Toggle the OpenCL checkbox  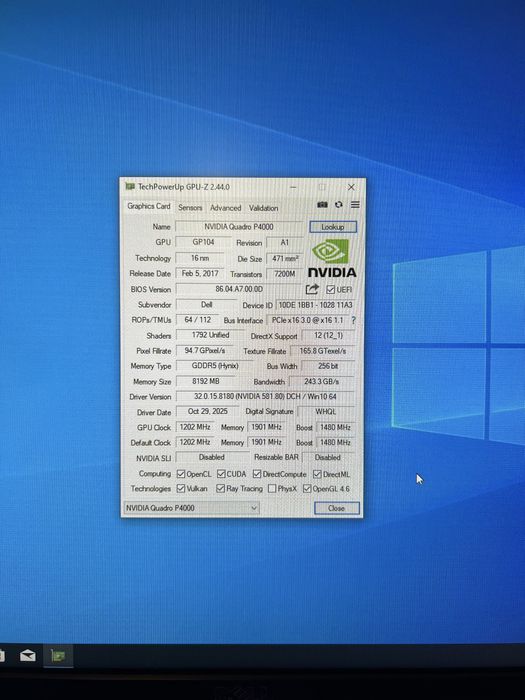pyautogui.click(x=181, y=474)
